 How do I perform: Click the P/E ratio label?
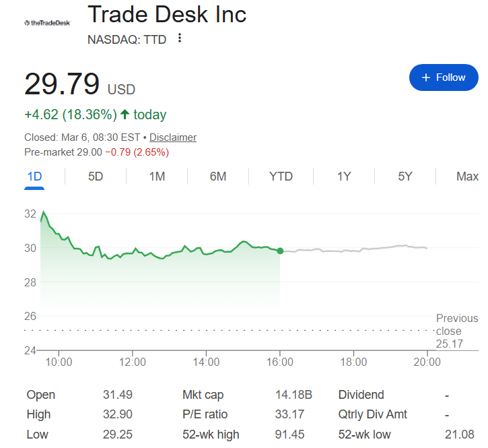pyautogui.click(x=205, y=414)
